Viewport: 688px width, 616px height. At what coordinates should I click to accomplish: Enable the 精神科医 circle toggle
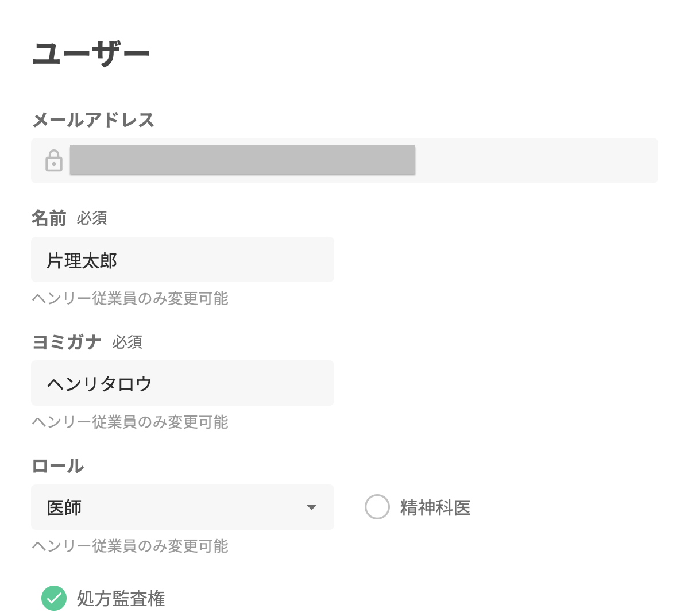pos(377,507)
